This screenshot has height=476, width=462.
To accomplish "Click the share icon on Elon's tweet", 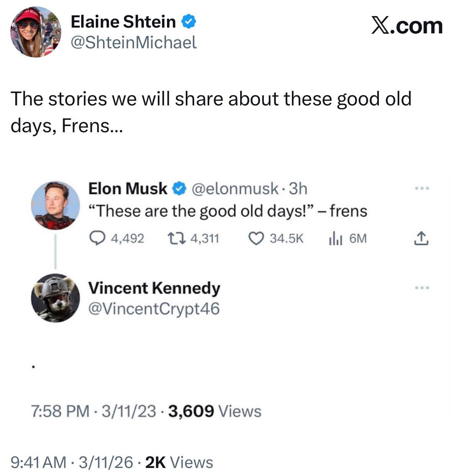I will point(421,238).
